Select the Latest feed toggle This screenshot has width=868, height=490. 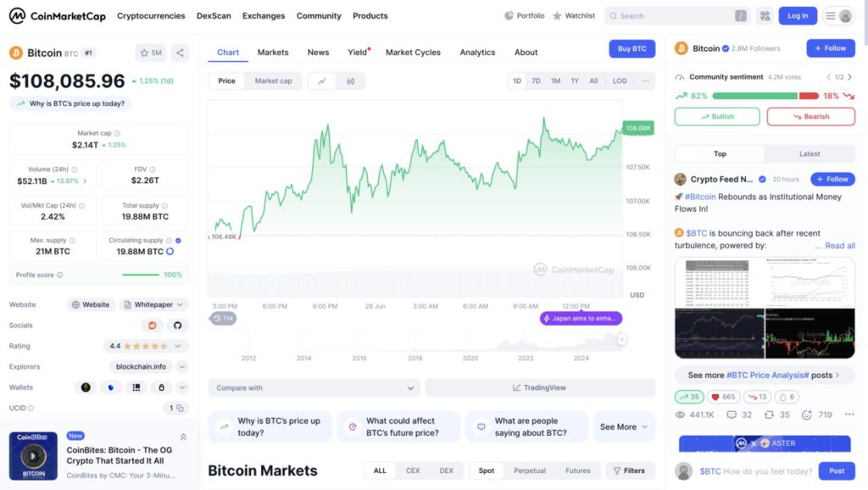(810, 154)
